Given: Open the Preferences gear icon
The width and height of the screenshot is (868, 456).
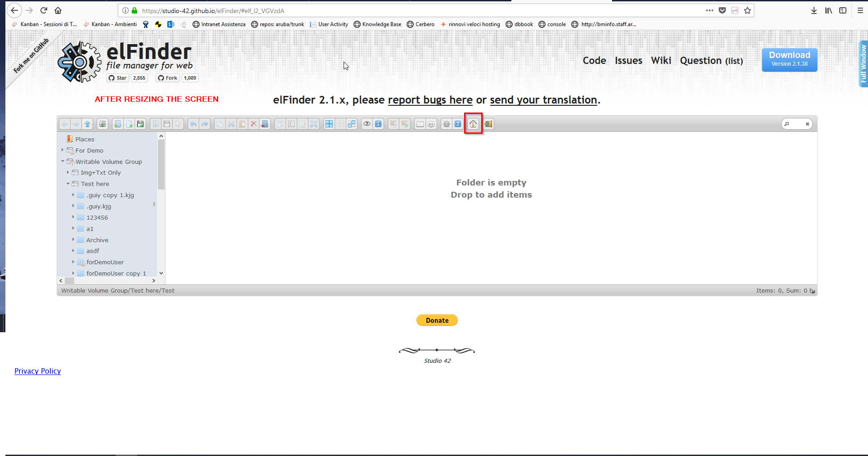Looking at the screenshot, I should coord(446,124).
